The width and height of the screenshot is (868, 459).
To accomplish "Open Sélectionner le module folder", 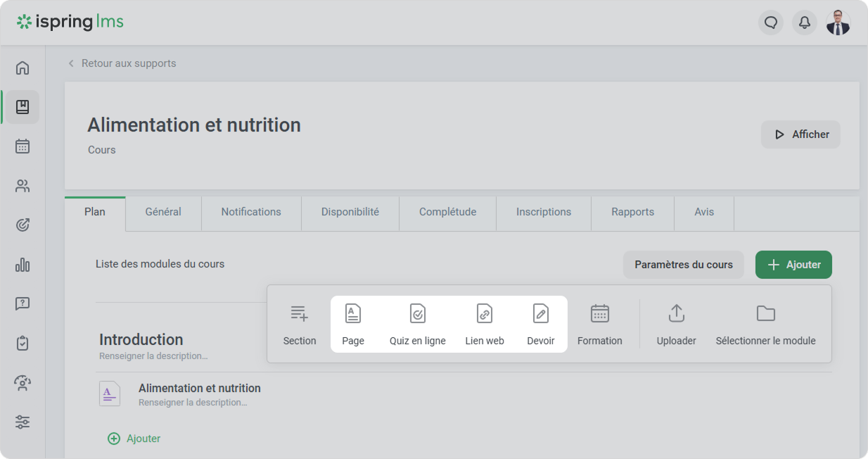I will [765, 314].
